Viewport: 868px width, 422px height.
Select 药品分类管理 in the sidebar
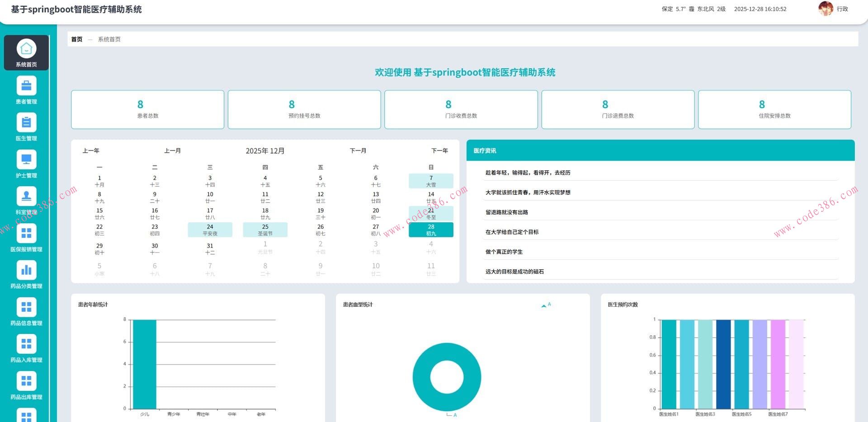click(26, 275)
